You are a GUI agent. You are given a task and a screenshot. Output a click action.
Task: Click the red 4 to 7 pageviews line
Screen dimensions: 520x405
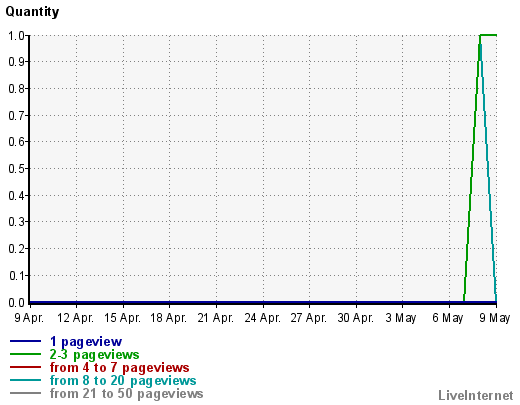(x=25, y=367)
